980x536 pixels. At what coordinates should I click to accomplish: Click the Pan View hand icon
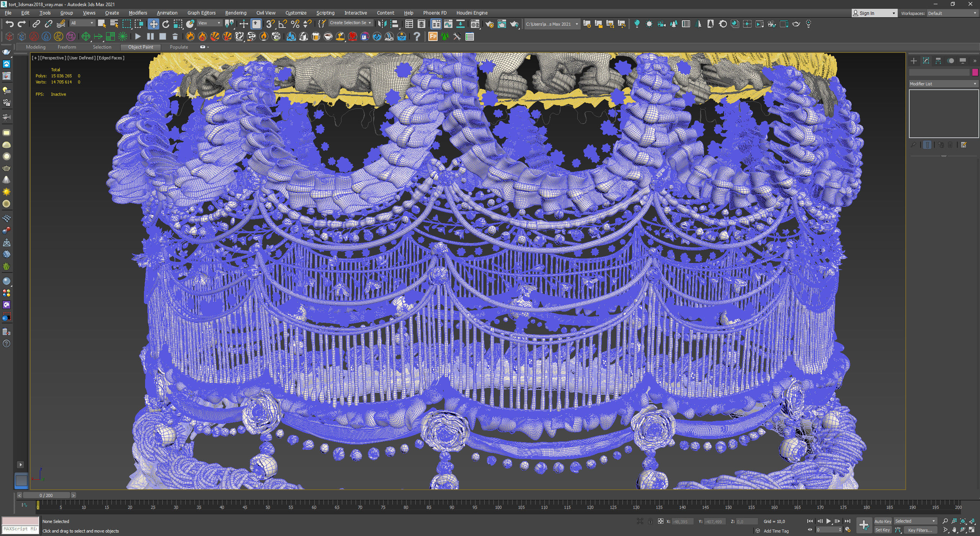[954, 530]
